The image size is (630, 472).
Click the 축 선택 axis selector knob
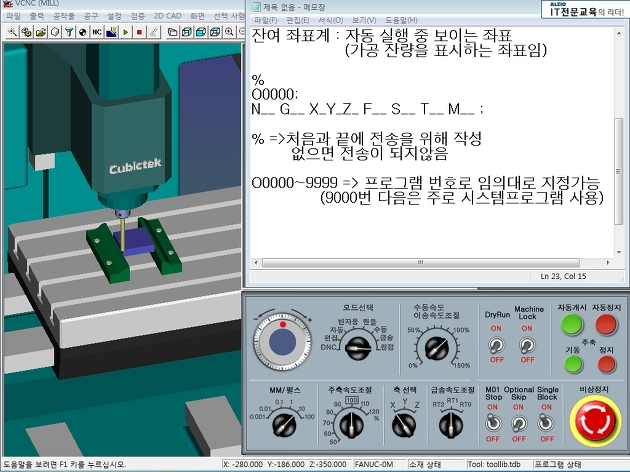coord(404,425)
